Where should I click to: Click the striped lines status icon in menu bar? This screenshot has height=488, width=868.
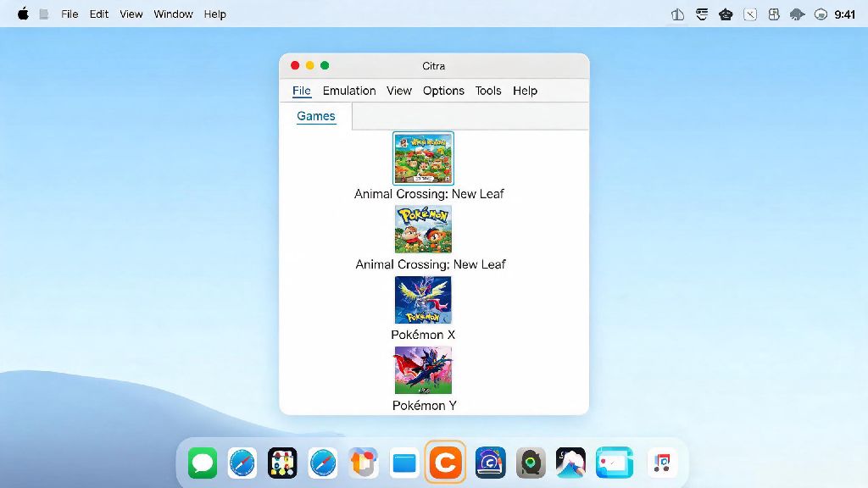[702, 14]
